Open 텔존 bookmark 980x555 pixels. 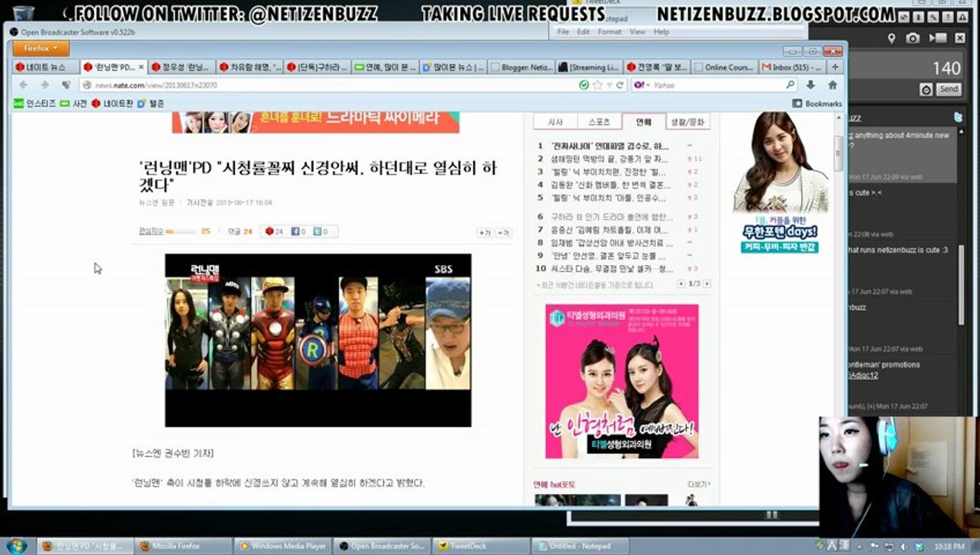(151, 103)
